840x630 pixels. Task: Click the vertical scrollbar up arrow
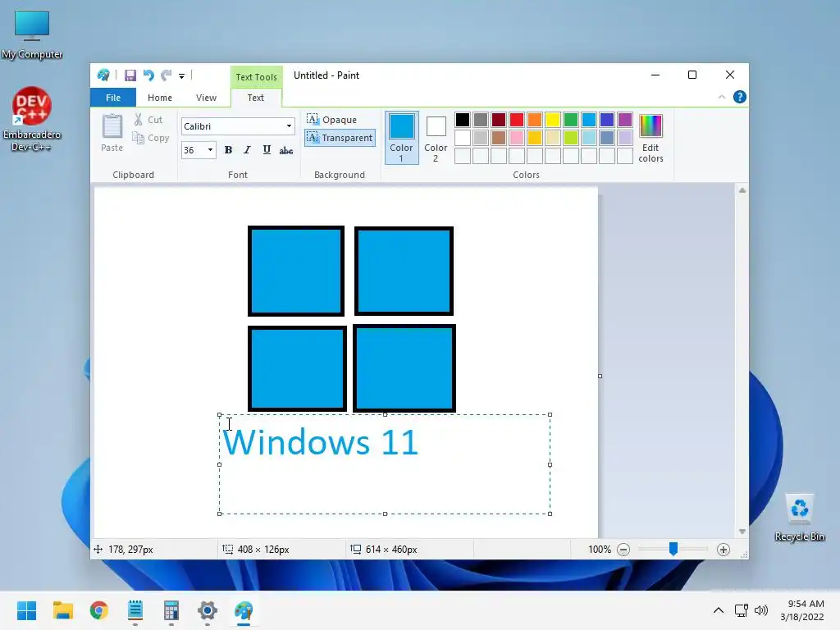742,190
